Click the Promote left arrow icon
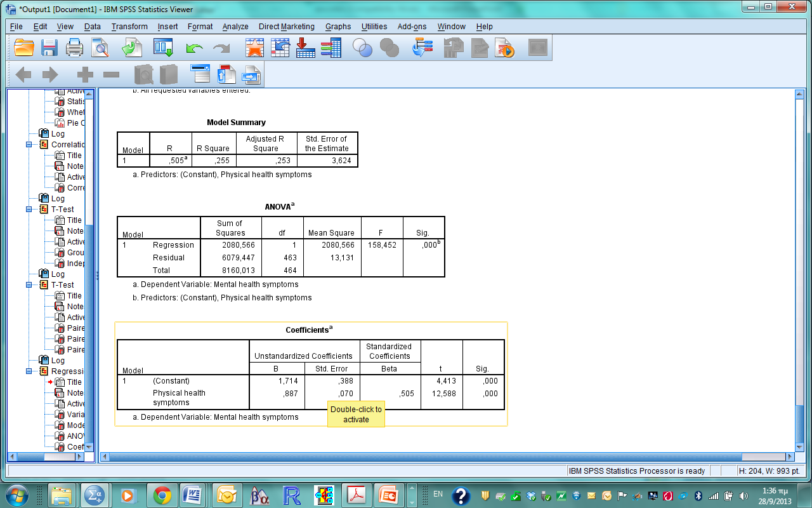The width and height of the screenshot is (812, 508). point(23,75)
